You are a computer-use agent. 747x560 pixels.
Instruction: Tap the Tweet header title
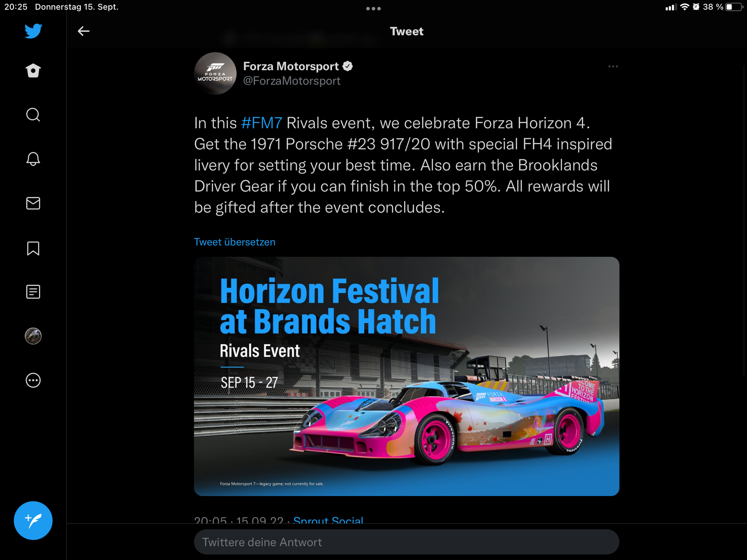(x=407, y=31)
